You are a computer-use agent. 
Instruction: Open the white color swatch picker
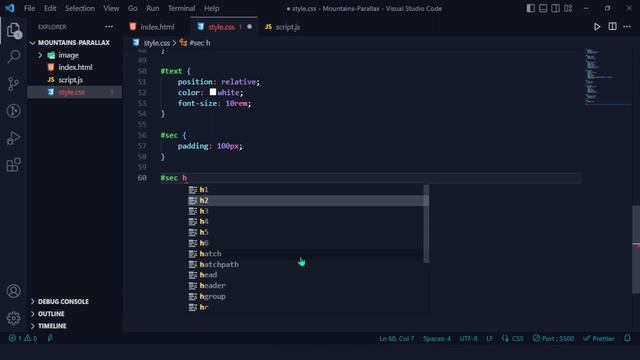(213, 92)
